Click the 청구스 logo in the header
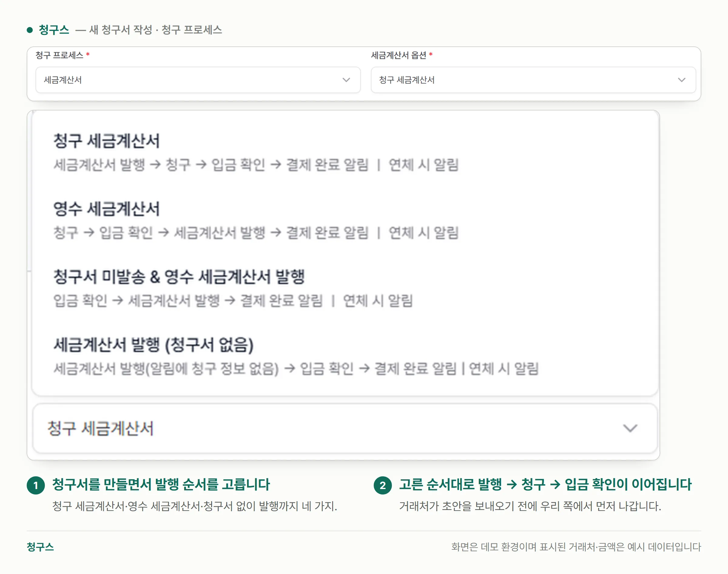Image resolution: width=728 pixels, height=574 pixels. point(54,30)
